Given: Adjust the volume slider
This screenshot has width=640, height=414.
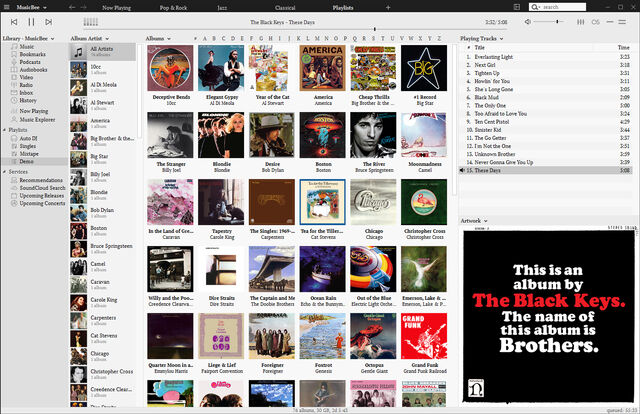Looking at the screenshot, I should coord(548,22).
